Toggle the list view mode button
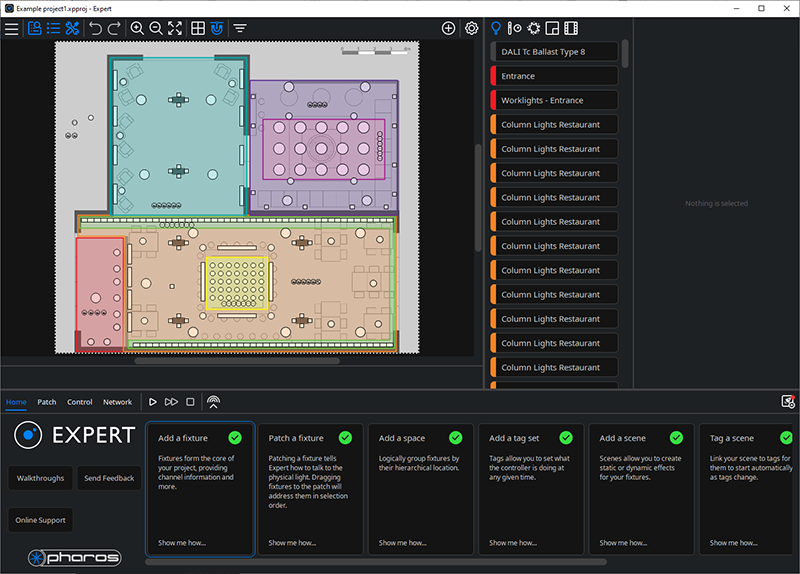 click(x=53, y=29)
